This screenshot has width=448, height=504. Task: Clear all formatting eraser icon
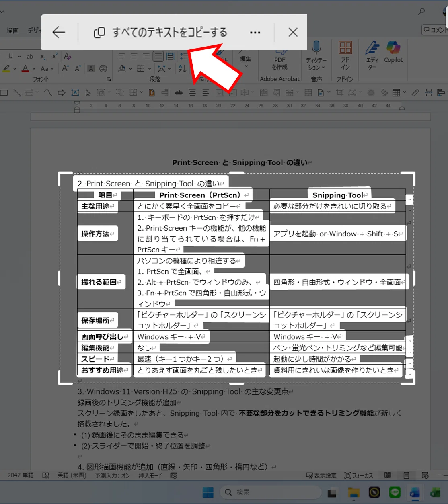tap(68, 56)
